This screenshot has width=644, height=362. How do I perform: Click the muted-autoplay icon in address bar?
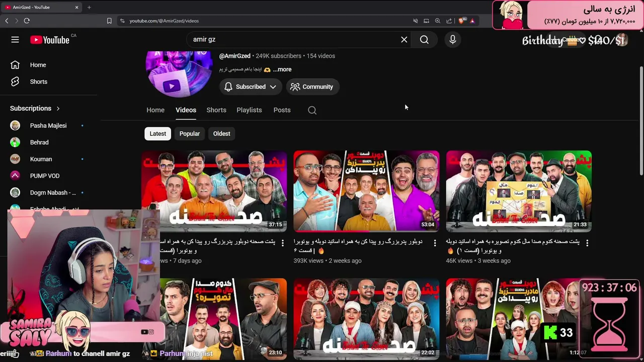tap(415, 21)
